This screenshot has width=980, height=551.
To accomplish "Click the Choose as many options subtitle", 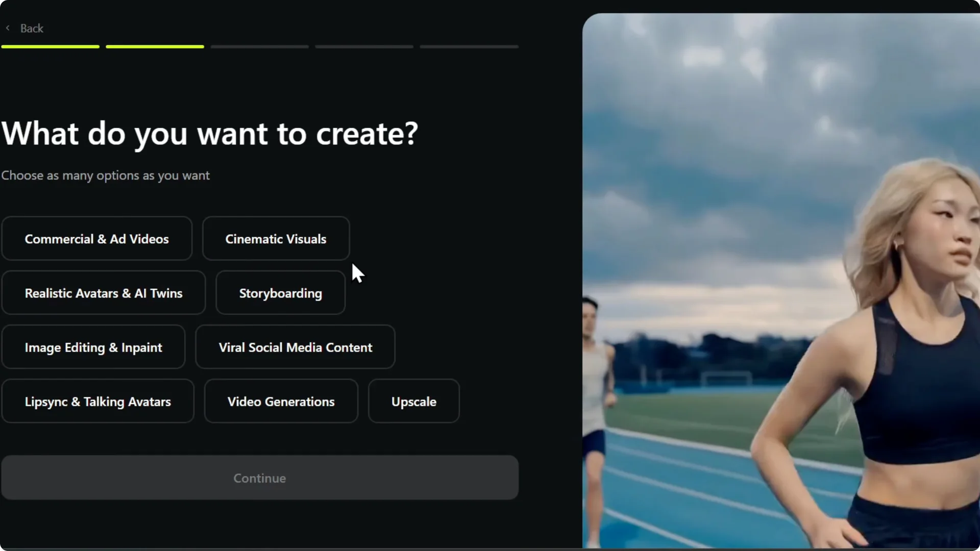I will click(106, 175).
